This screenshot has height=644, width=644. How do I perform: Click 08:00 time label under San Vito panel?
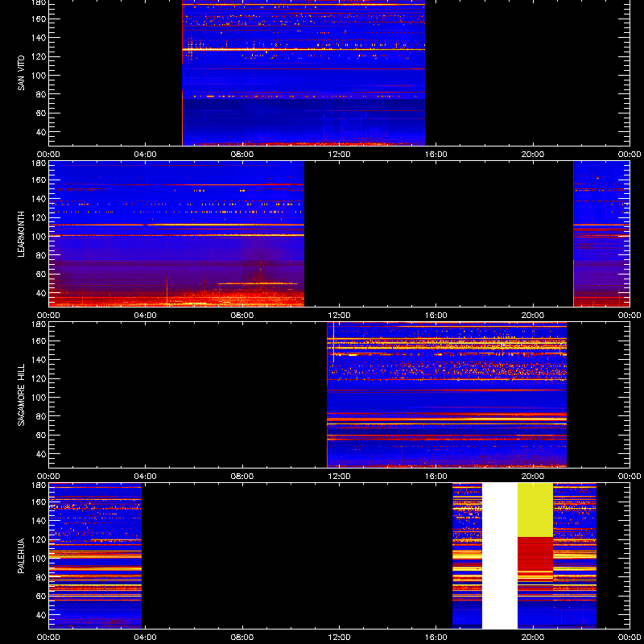242,155
